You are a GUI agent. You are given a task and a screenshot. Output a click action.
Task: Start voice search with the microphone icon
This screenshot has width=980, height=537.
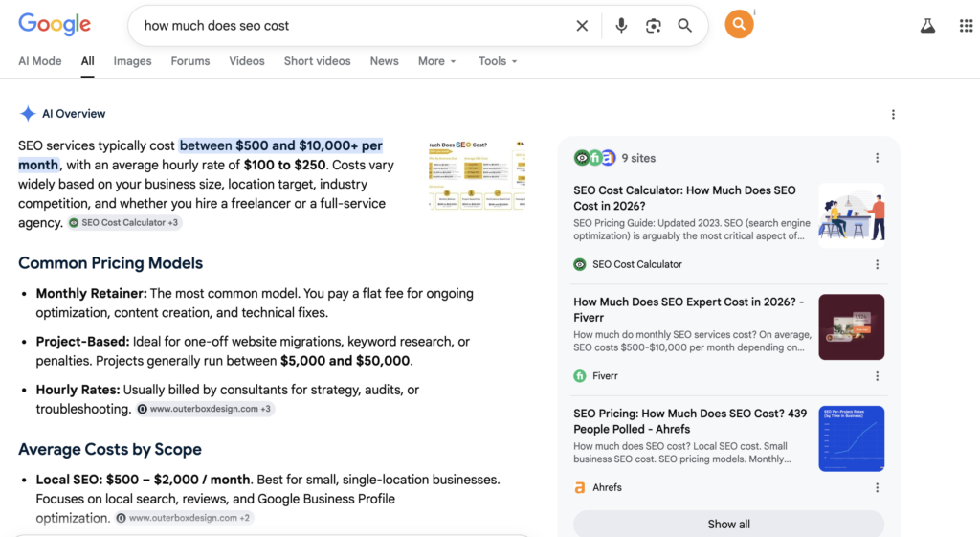coord(620,26)
